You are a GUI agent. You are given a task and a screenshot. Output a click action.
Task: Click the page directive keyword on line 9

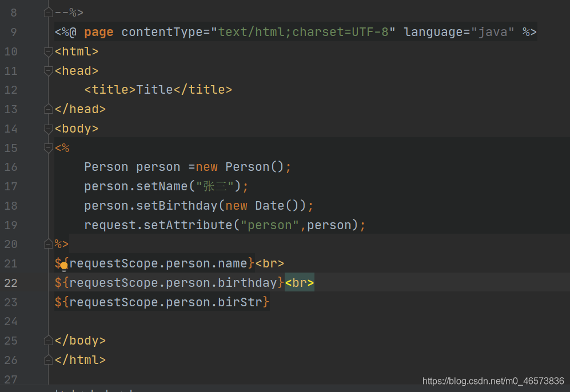[98, 33]
